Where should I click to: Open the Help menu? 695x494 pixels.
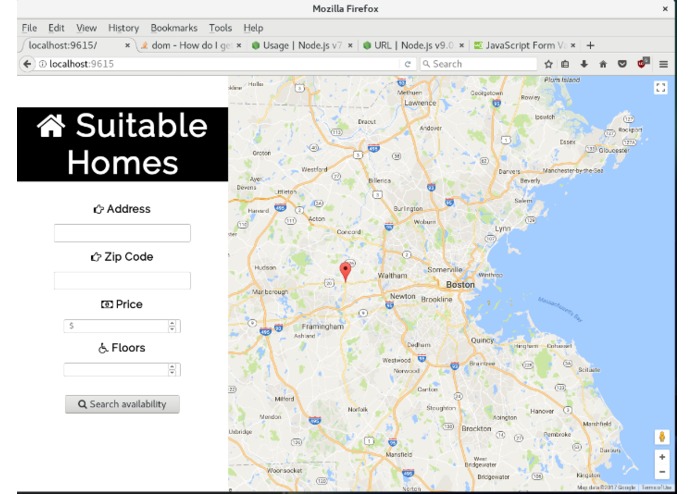coord(253,28)
